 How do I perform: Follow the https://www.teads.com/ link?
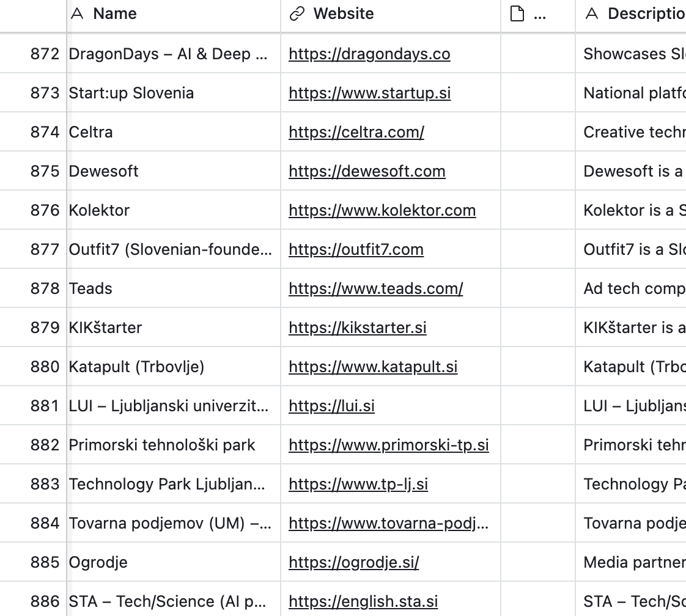[x=376, y=288]
